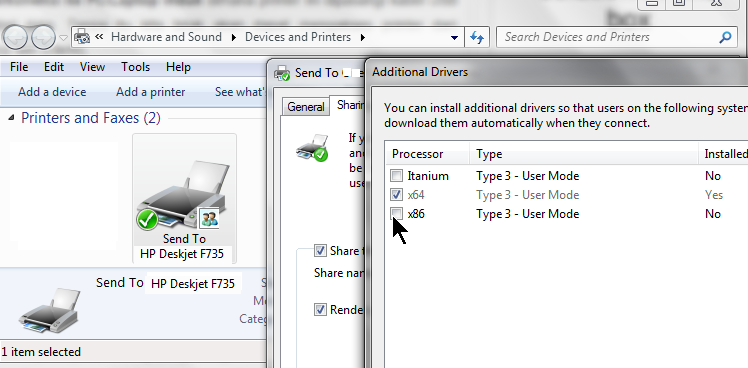
Task: Open the File menu
Action: [x=19, y=67]
